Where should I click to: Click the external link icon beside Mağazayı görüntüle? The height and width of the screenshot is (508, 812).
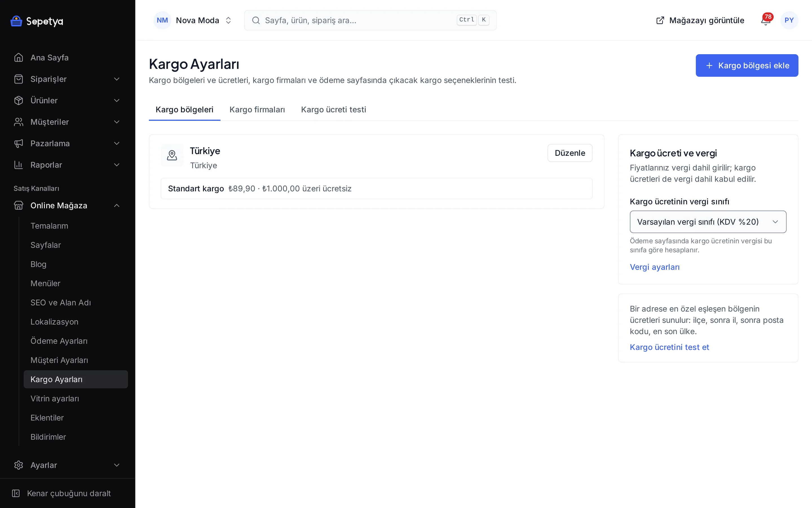660,21
